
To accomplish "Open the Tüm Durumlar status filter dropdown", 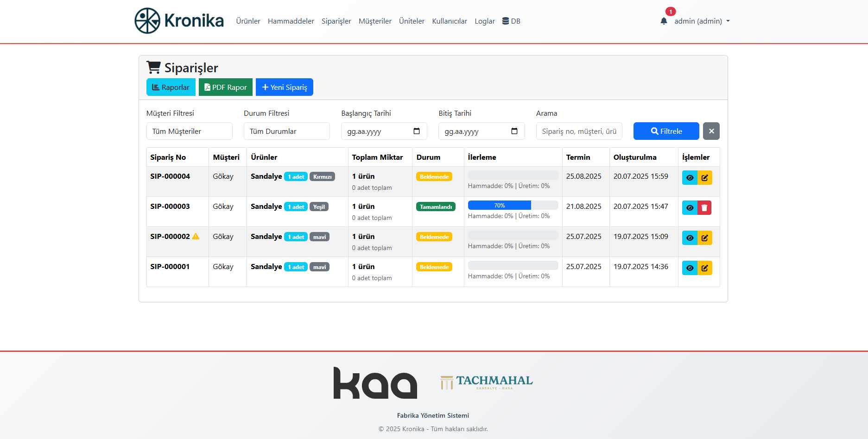I will tap(286, 131).
